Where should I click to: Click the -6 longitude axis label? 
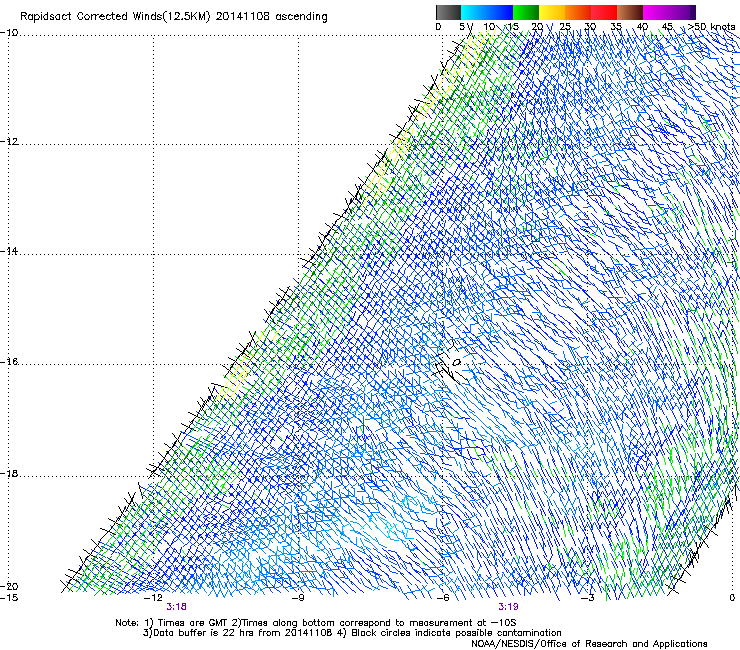(x=443, y=598)
